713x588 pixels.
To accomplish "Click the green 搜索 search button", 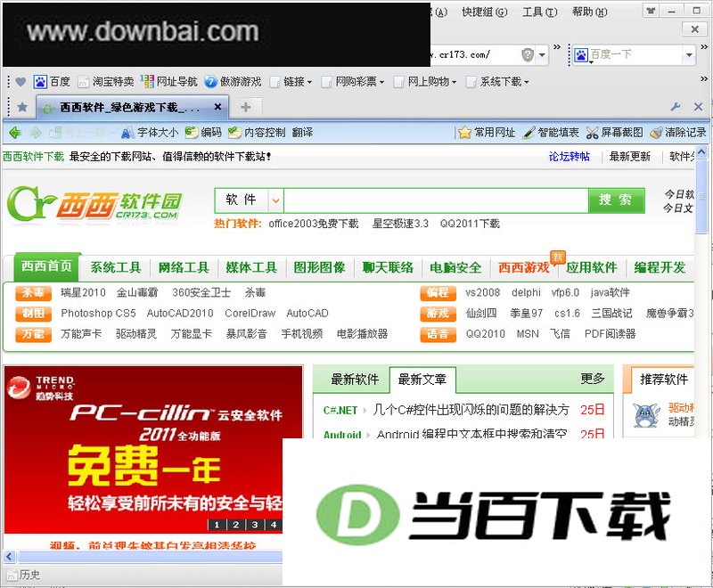I will [x=616, y=200].
